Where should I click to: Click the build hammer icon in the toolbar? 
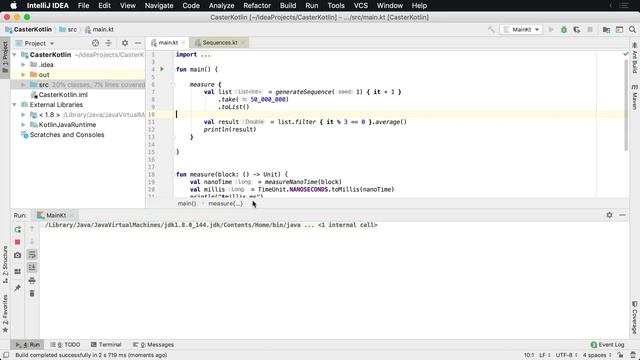click(491, 29)
